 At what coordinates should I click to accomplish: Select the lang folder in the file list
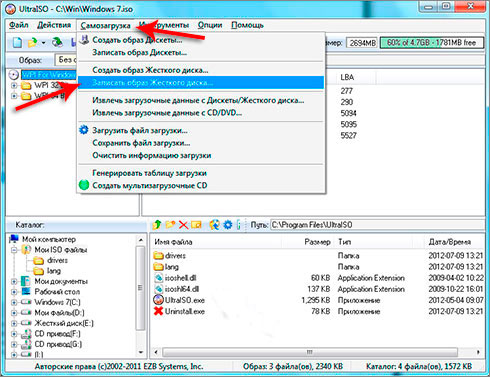(x=172, y=267)
